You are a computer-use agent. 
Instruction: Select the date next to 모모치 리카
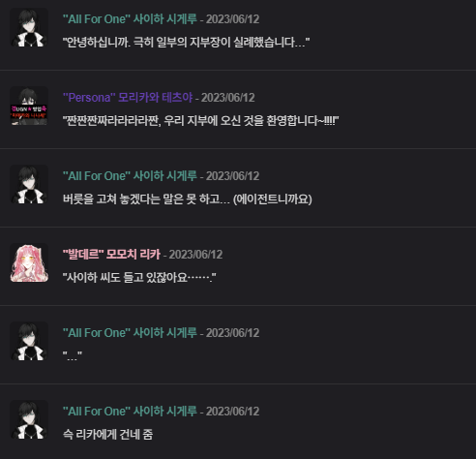pyautogui.click(x=195, y=255)
